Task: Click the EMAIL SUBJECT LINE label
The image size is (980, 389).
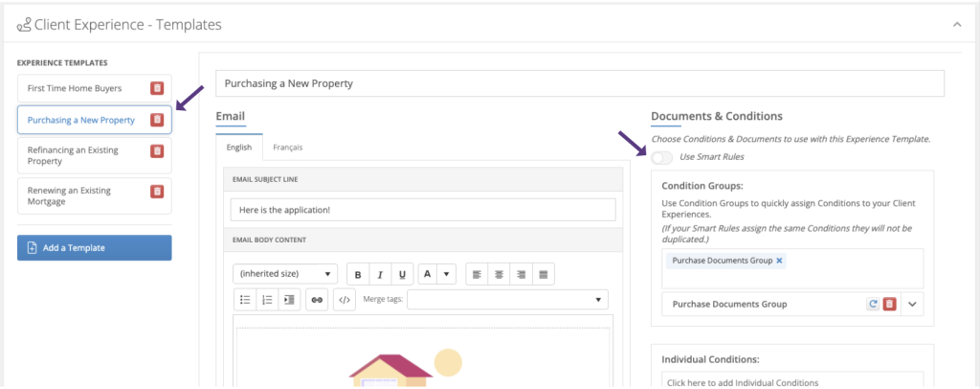Action: point(265,179)
